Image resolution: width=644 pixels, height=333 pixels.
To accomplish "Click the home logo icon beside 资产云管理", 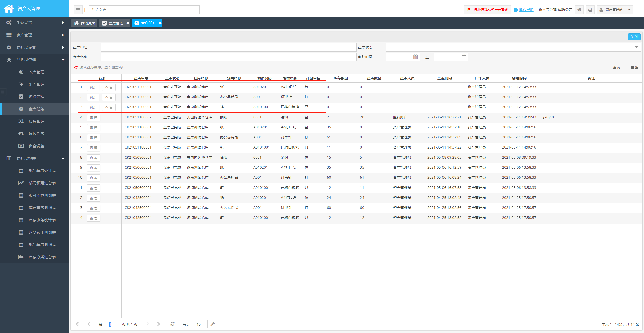I will tap(9, 8).
